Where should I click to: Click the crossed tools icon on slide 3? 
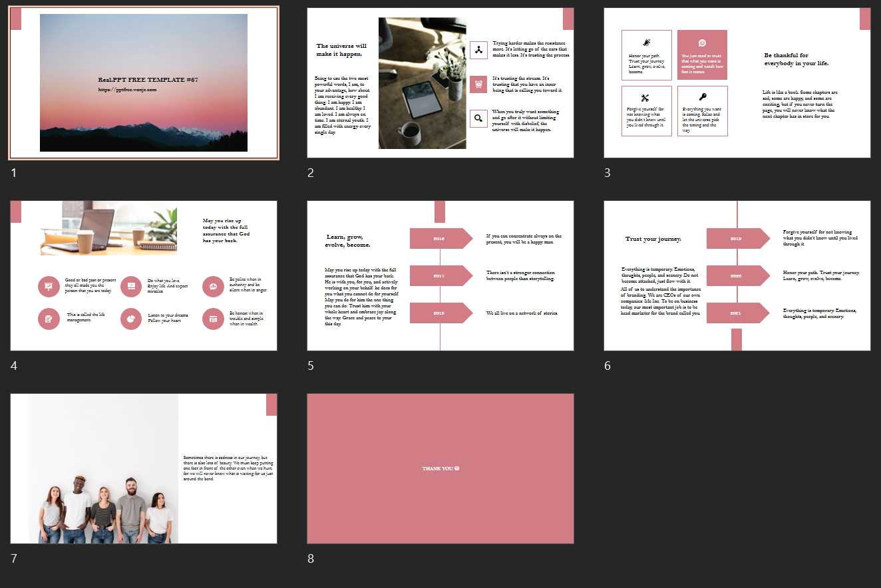(x=645, y=98)
